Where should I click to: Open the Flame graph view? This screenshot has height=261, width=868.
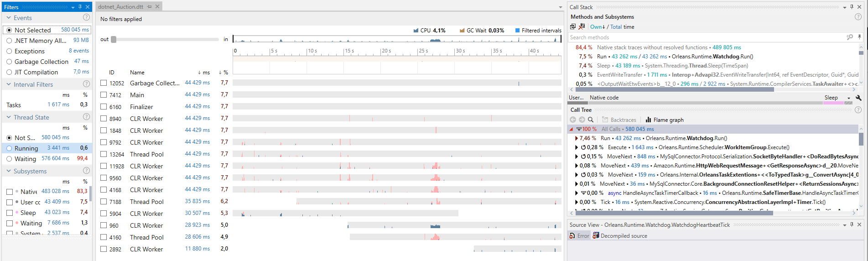point(665,120)
